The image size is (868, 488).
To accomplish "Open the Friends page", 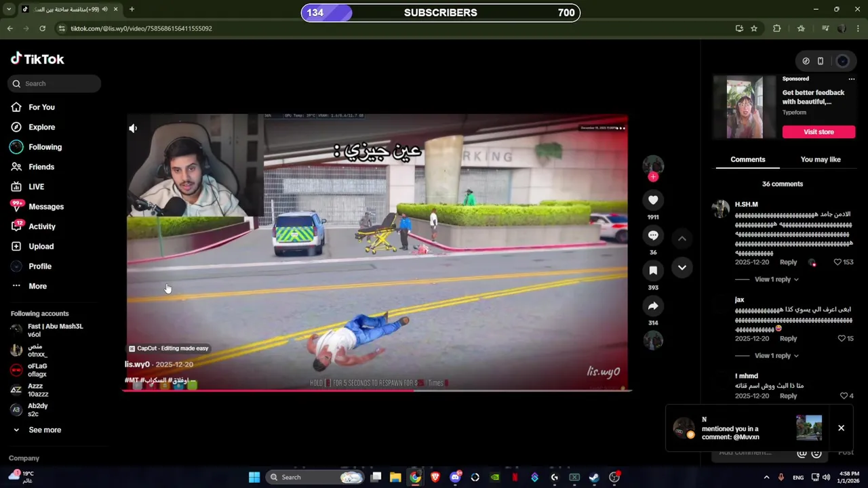I will pyautogui.click(x=33, y=167).
